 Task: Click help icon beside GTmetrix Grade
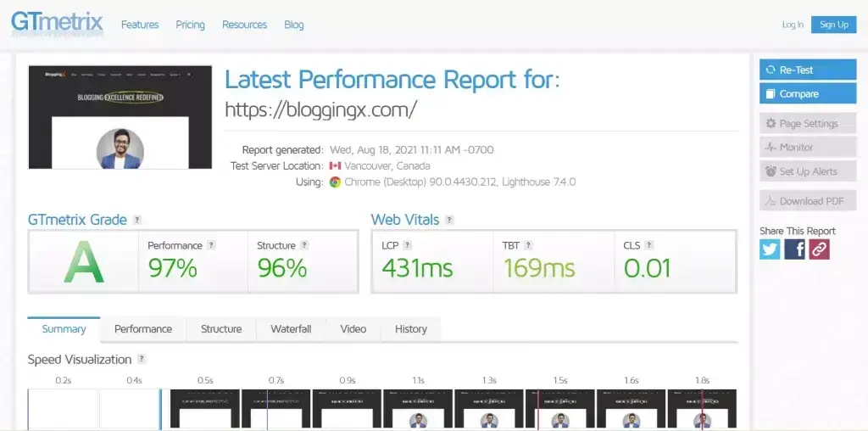137,220
